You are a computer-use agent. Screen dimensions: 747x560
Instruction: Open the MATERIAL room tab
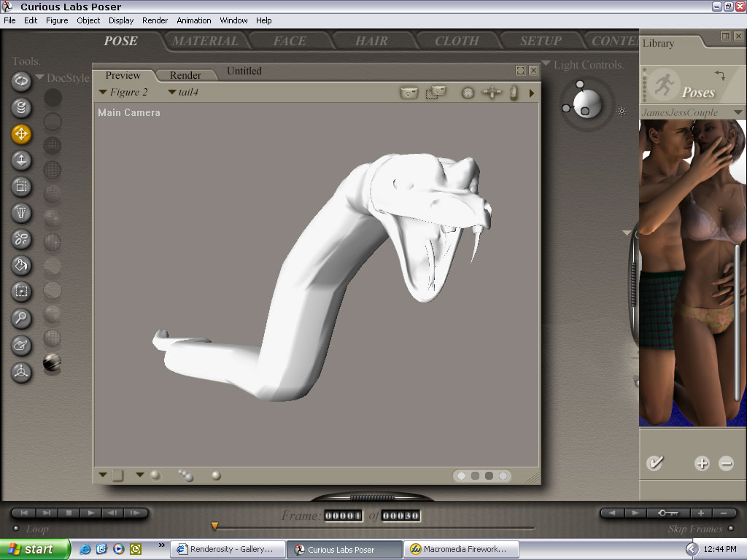click(205, 42)
